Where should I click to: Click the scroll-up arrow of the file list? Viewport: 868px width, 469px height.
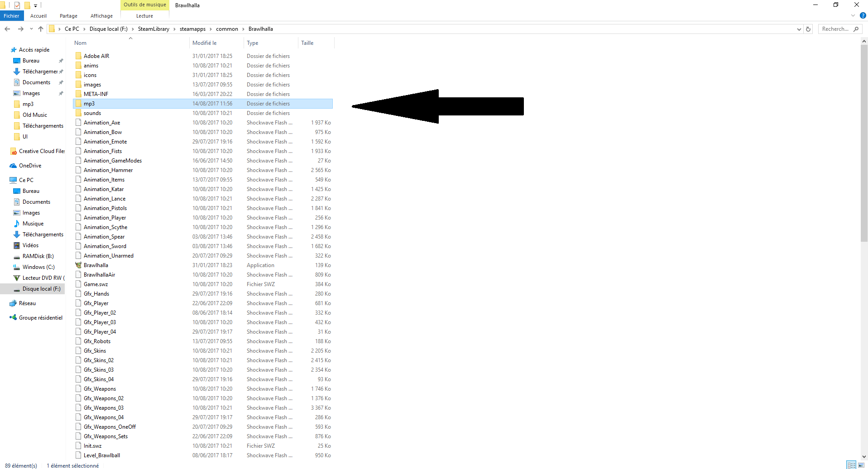864,41
